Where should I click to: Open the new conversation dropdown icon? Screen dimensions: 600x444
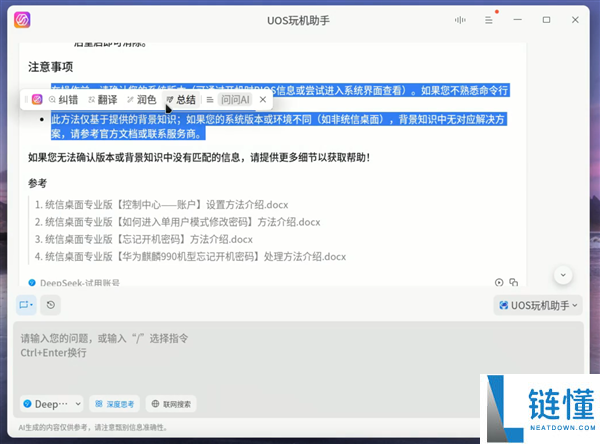click(26, 305)
